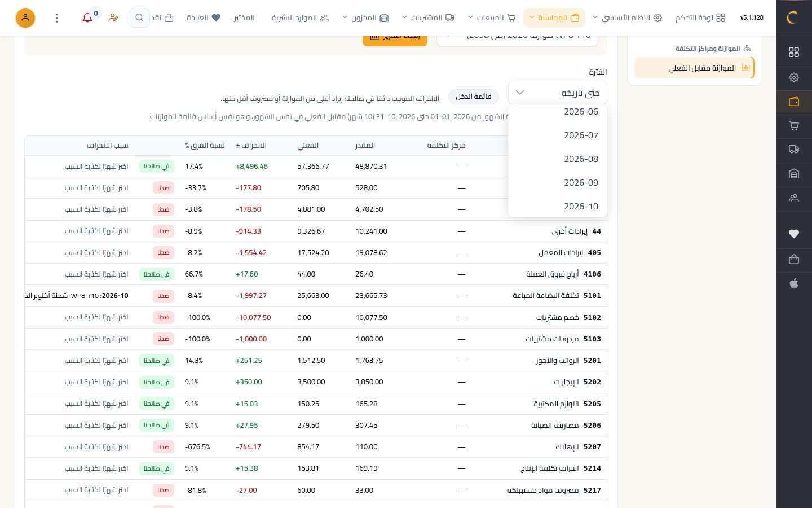Expand the النظام الأساسي menu in the top bar
The image size is (812, 508).
[x=628, y=18]
